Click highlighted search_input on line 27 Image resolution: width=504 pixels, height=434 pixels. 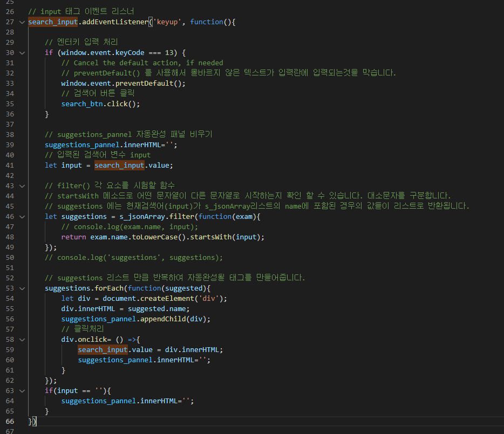point(53,22)
